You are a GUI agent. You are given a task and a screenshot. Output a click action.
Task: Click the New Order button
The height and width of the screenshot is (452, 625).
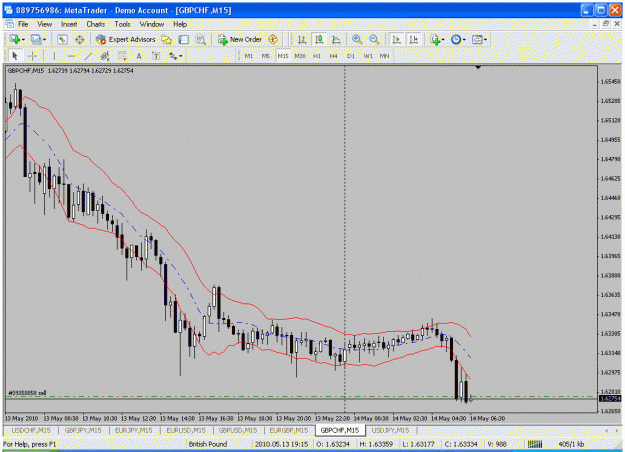coord(240,39)
